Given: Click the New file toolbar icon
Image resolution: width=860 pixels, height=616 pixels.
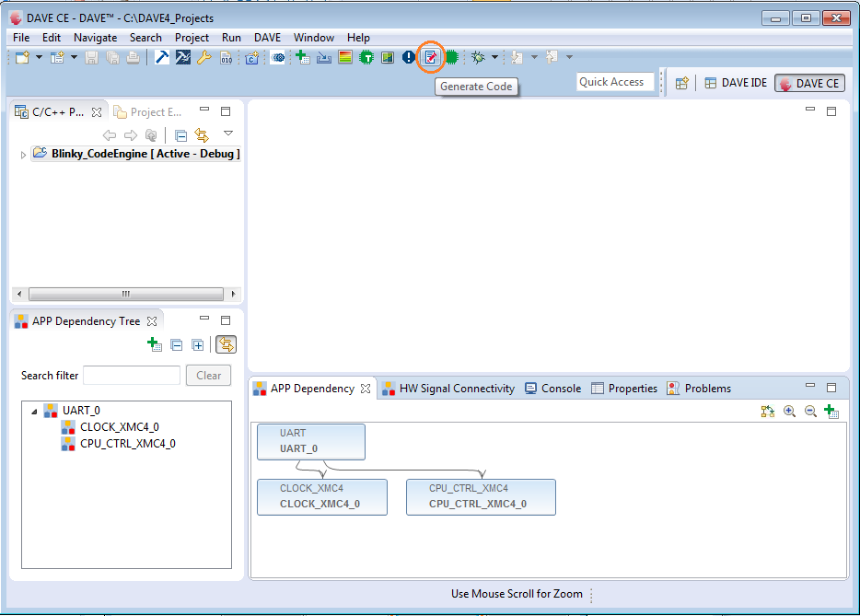Looking at the screenshot, I should tap(22, 57).
